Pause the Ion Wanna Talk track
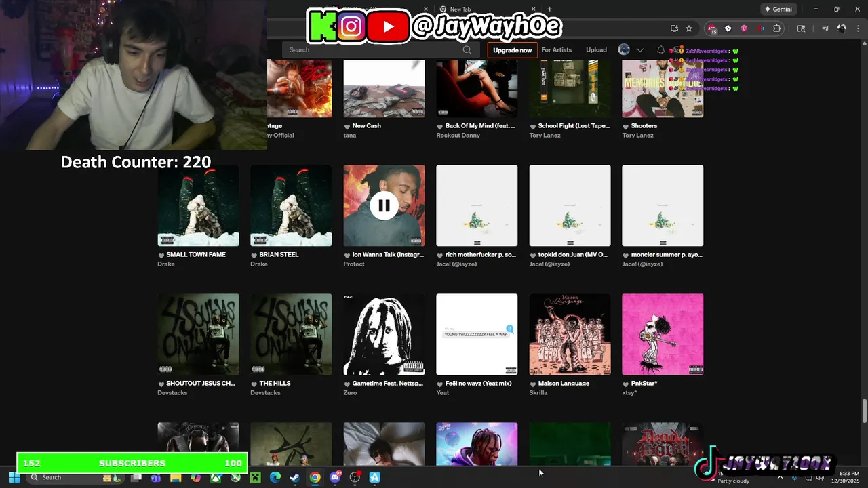 [384, 205]
